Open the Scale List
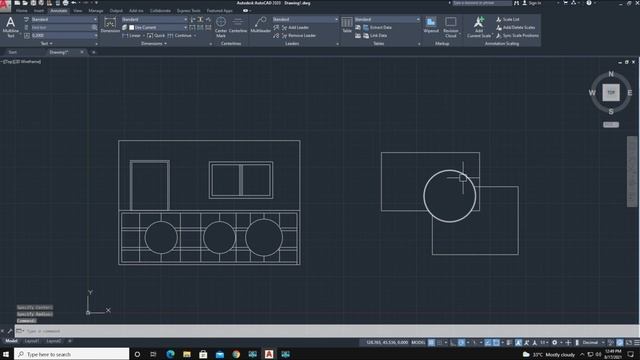Viewport: 640px width, 360px height. point(508,19)
